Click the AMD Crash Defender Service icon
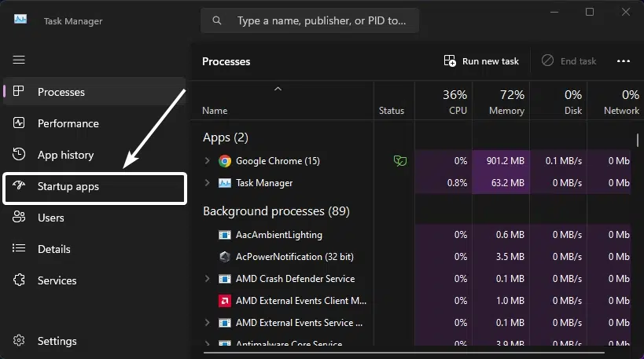The width and height of the screenshot is (644, 359). [x=225, y=279]
